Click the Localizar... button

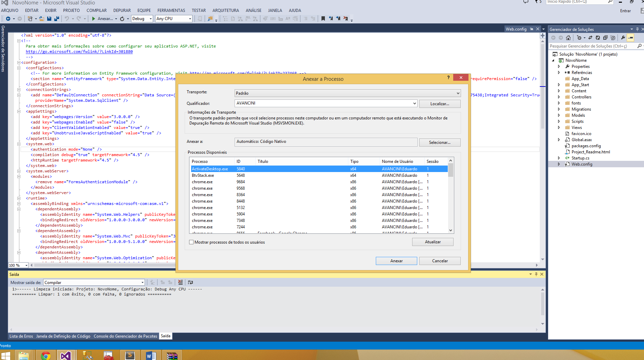(440, 104)
